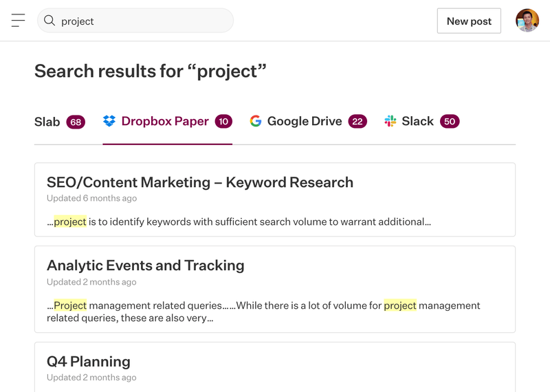
Task: Switch to the Slab results tab
Action: [47, 122]
